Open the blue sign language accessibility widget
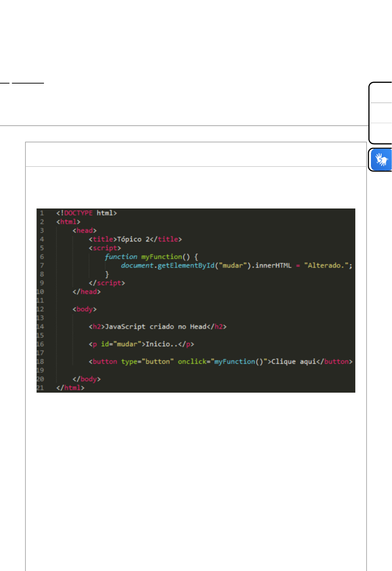Image resolution: width=392 pixels, height=571 pixels. tap(381, 159)
